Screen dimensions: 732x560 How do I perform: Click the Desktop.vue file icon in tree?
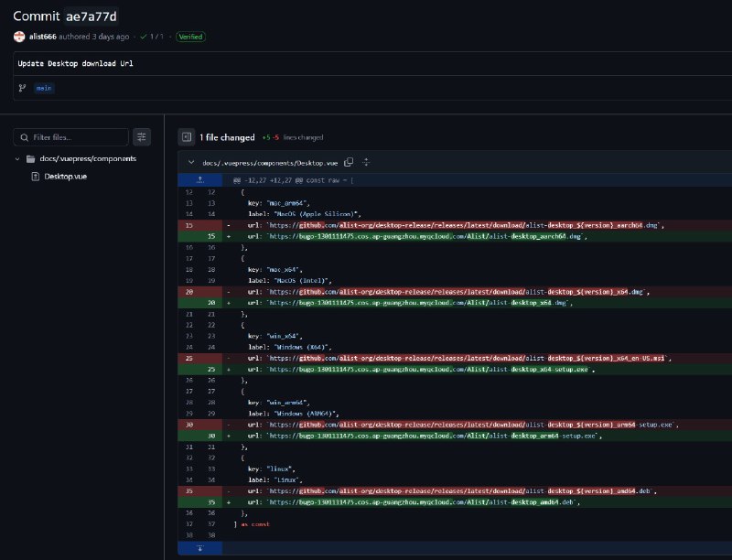click(x=36, y=175)
